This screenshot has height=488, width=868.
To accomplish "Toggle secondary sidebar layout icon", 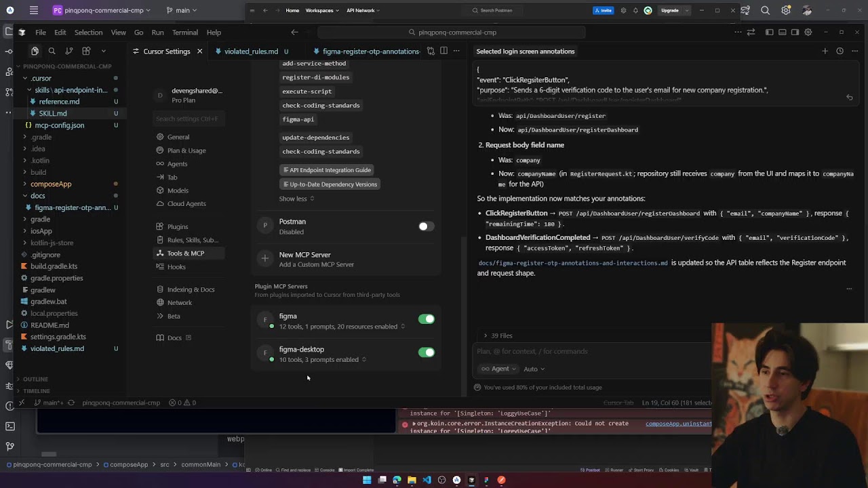I will (x=795, y=32).
